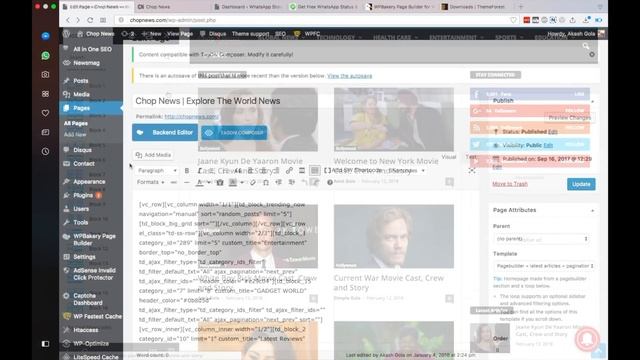Open Messenger in the Opera sidebar

pyautogui.click(x=45, y=36)
